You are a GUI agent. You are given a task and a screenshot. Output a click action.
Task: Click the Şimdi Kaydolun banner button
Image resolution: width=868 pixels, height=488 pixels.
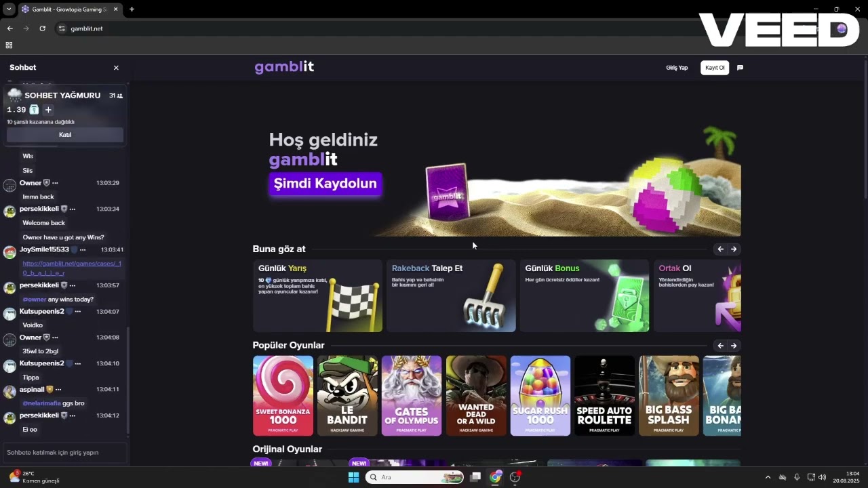tap(325, 184)
